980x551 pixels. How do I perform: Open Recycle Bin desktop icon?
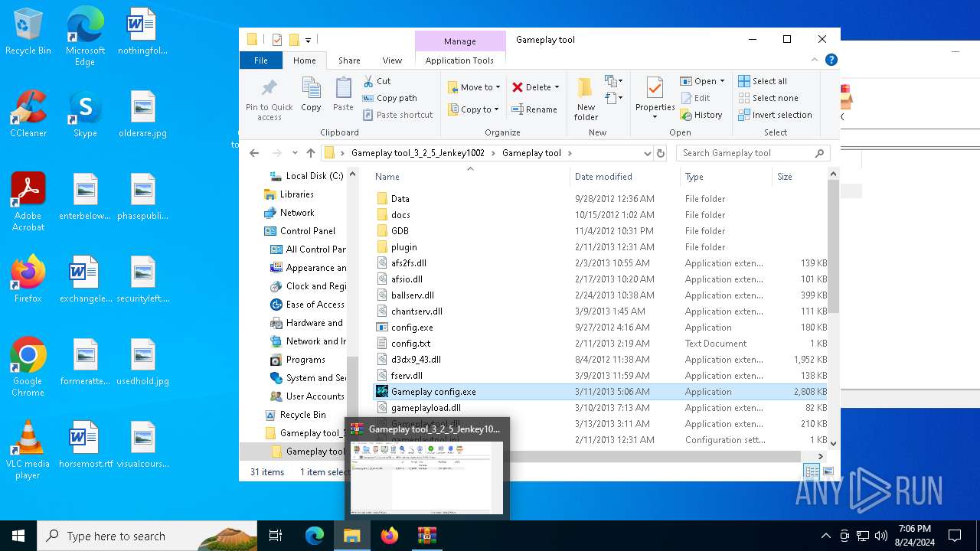[28, 31]
